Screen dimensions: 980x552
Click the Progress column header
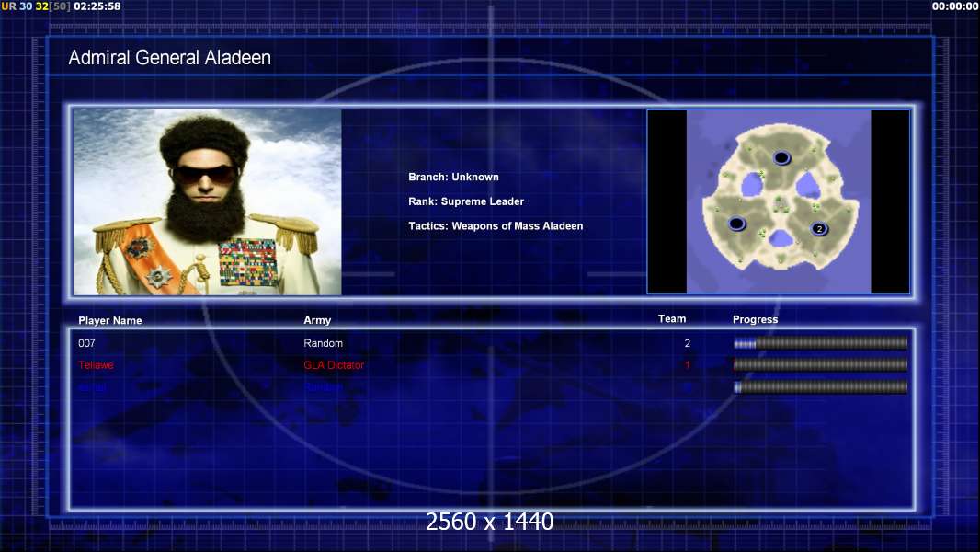tap(755, 319)
